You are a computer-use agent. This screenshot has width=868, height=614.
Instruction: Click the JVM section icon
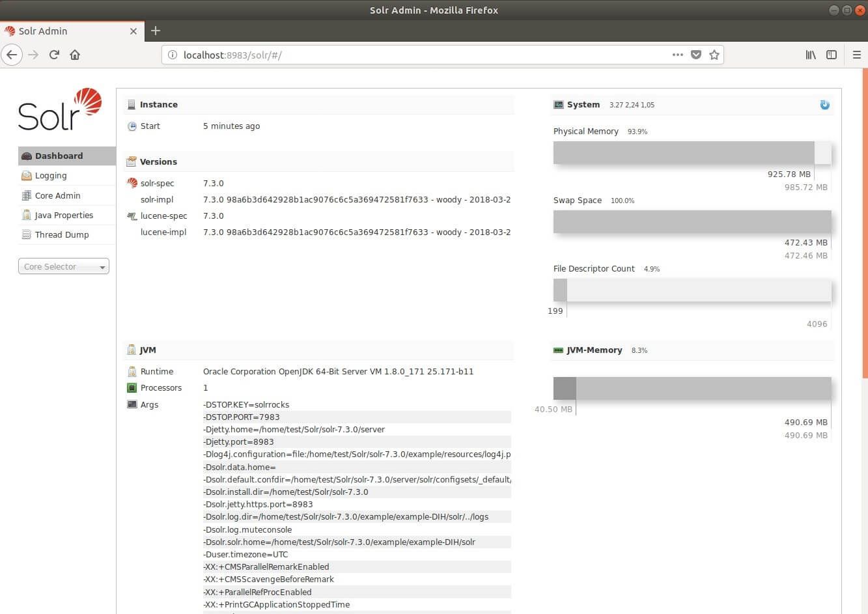[x=132, y=350]
